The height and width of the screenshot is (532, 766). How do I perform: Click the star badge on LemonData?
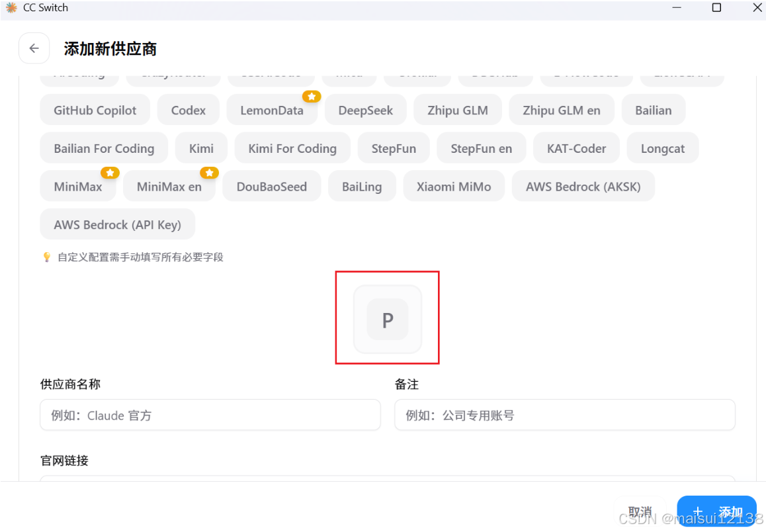(311, 96)
